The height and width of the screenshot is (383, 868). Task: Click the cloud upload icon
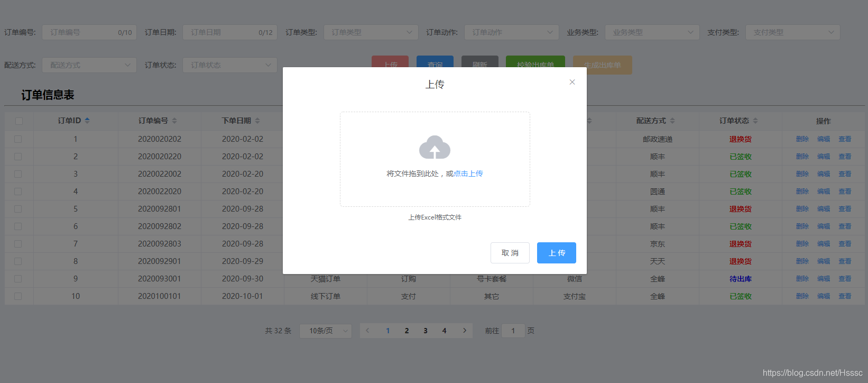pos(435,147)
